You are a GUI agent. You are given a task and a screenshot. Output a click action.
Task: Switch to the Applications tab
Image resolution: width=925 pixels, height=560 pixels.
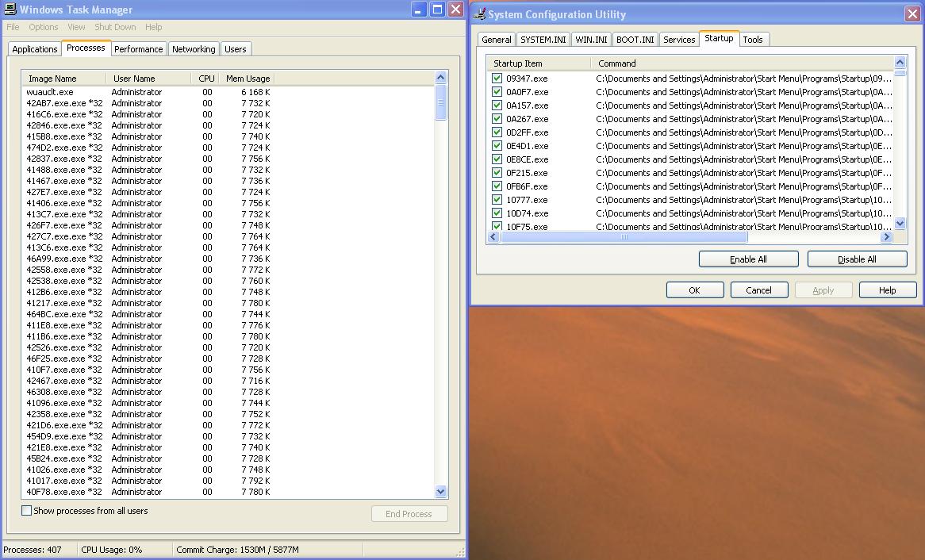pyautogui.click(x=35, y=49)
